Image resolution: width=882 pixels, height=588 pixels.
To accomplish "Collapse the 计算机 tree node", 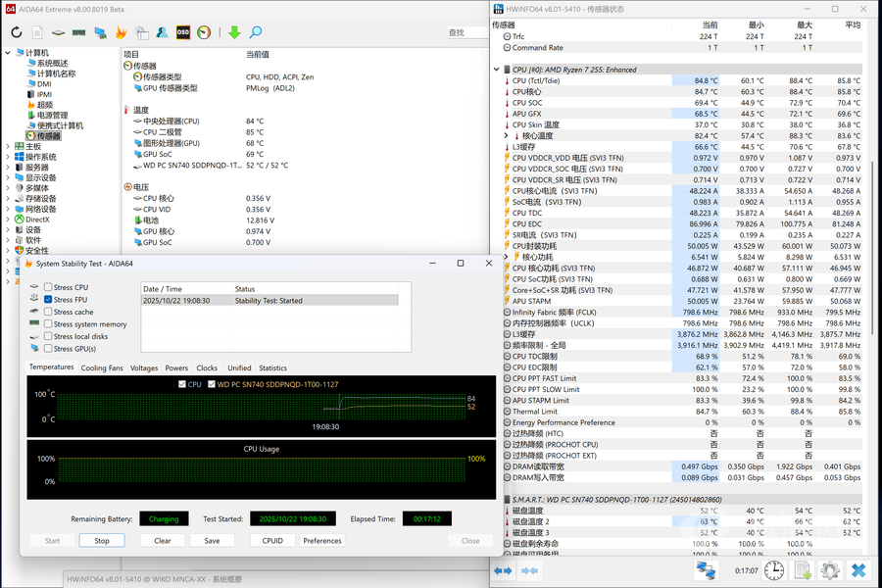I will click(8, 52).
